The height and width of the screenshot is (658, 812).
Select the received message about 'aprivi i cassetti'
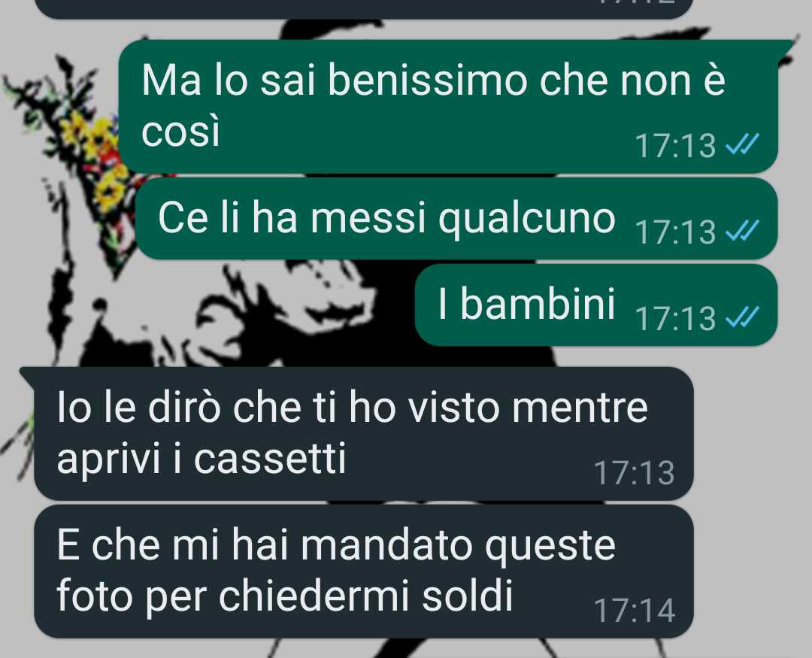point(364,434)
